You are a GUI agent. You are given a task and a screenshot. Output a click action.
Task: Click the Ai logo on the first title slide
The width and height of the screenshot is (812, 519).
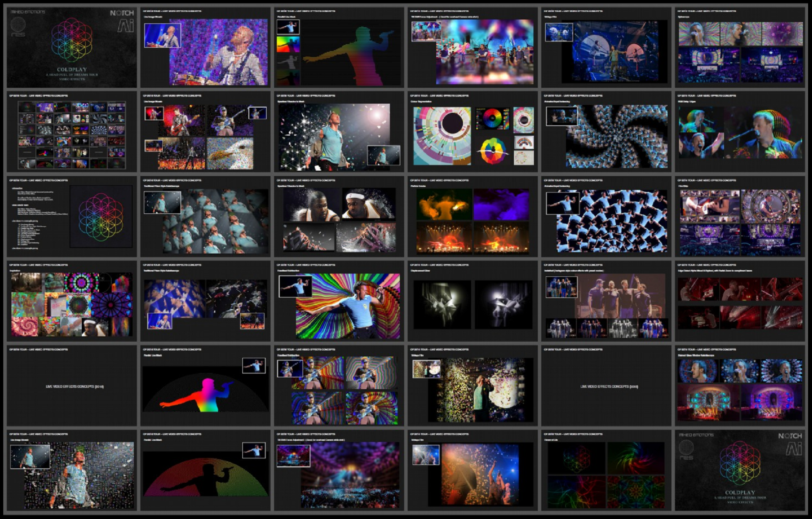(126, 26)
